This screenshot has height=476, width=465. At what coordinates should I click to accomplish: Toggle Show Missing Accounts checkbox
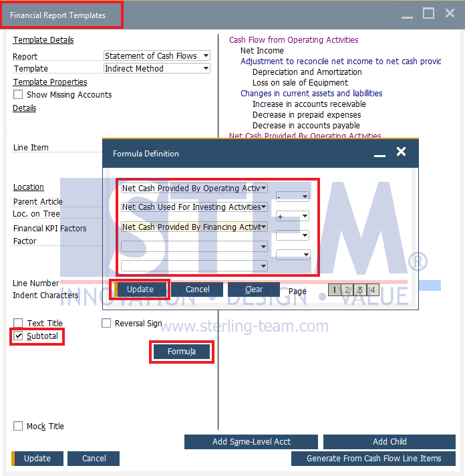point(18,94)
